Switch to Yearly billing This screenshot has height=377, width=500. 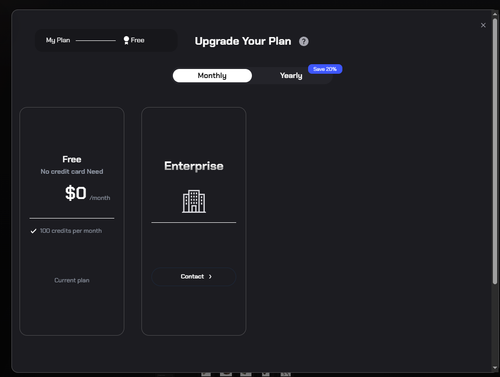tap(291, 76)
